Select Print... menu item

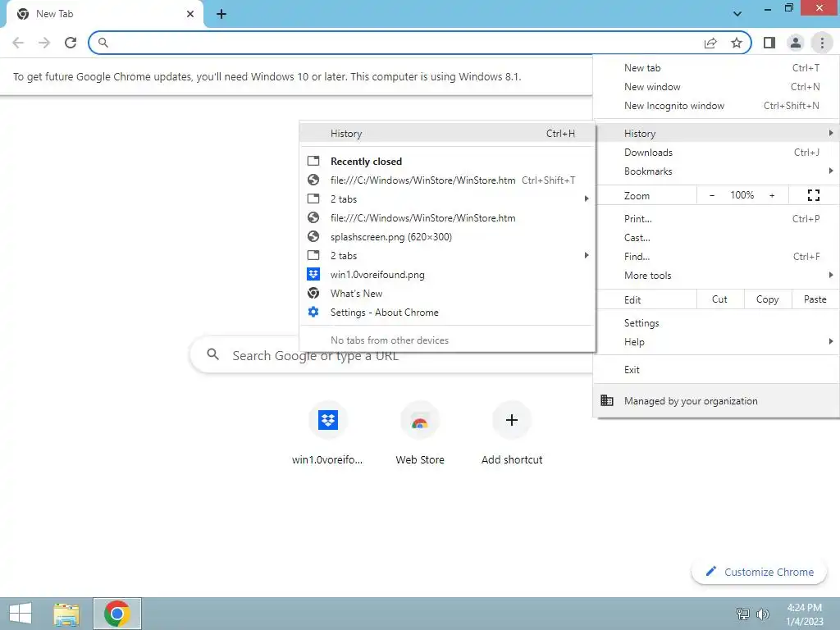[716, 218]
